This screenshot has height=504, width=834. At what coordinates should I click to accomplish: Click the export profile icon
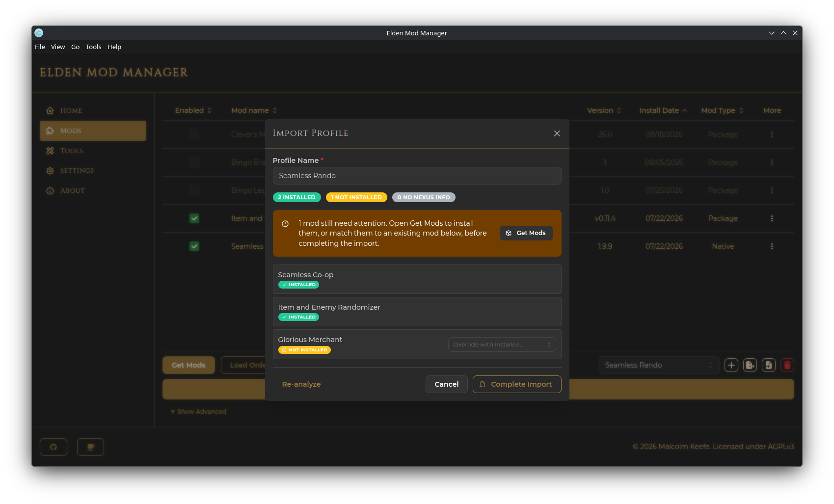tap(750, 365)
